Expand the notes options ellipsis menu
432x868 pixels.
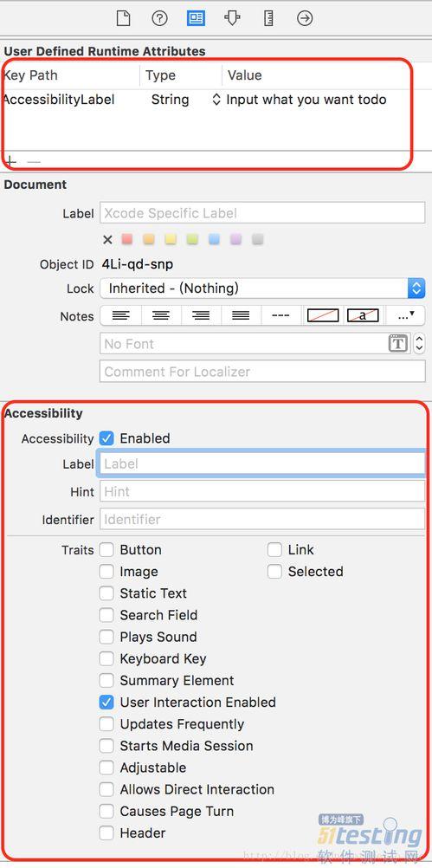click(405, 315)
